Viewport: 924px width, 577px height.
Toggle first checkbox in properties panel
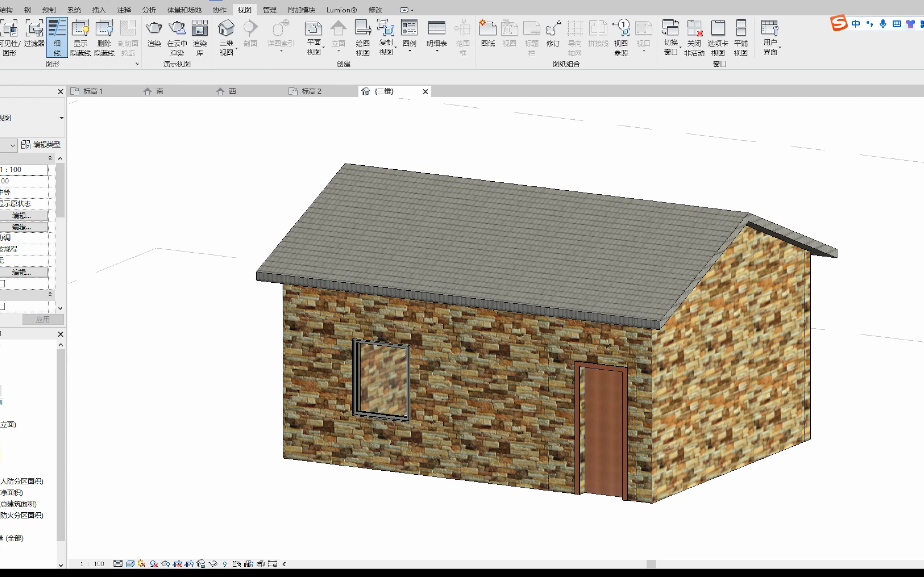tap(2, 283)
